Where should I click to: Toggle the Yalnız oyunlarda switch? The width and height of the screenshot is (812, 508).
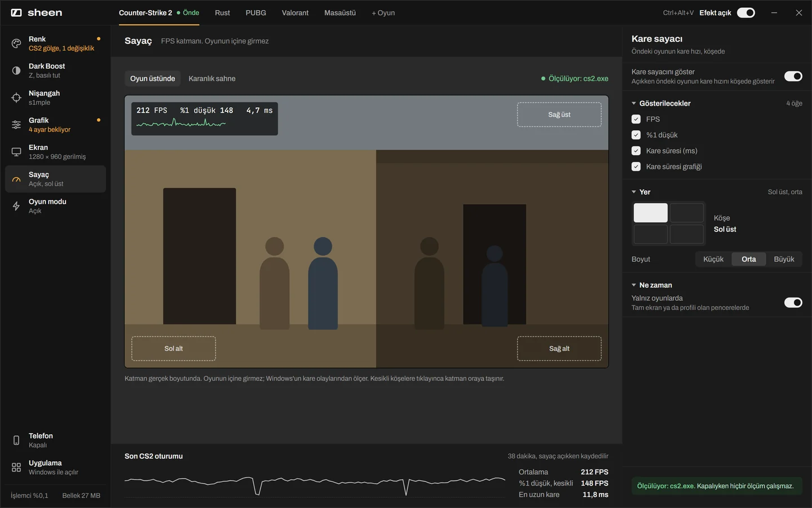(793, 303)
